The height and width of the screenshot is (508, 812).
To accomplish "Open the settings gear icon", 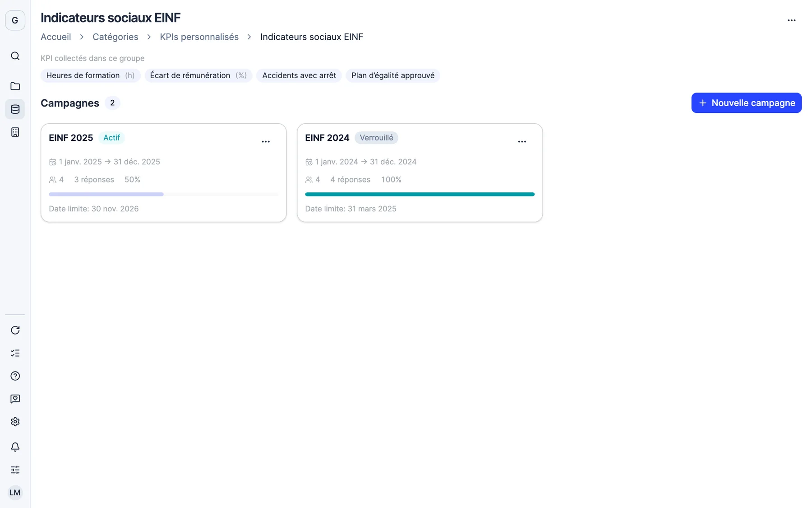I will coord(15,422).
